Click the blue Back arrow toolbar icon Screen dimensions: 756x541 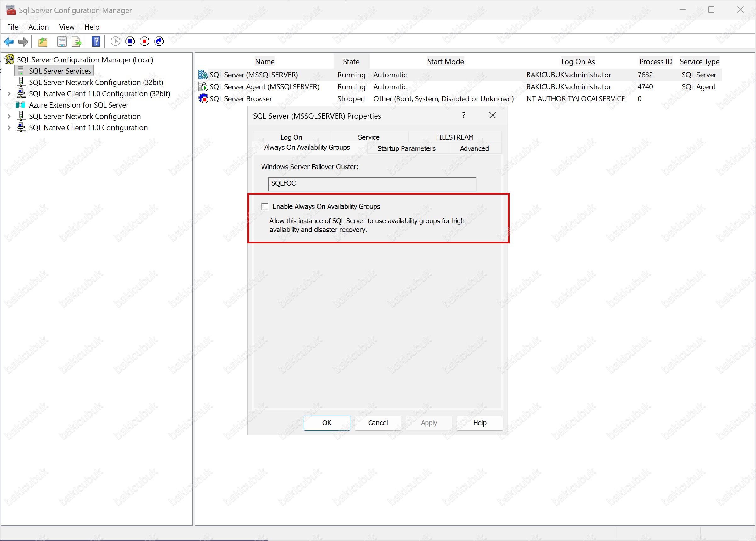(9, 41)
